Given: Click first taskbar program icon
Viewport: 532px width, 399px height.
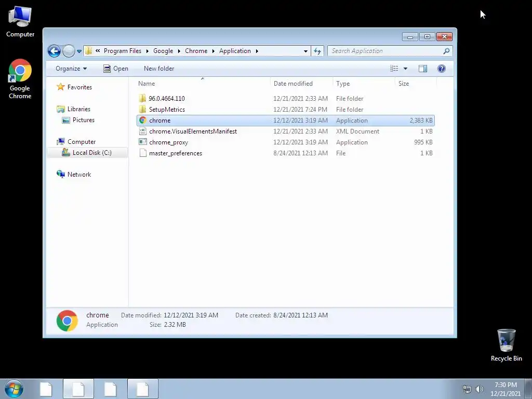Looking at the screenshot, I should pos(46,389).
